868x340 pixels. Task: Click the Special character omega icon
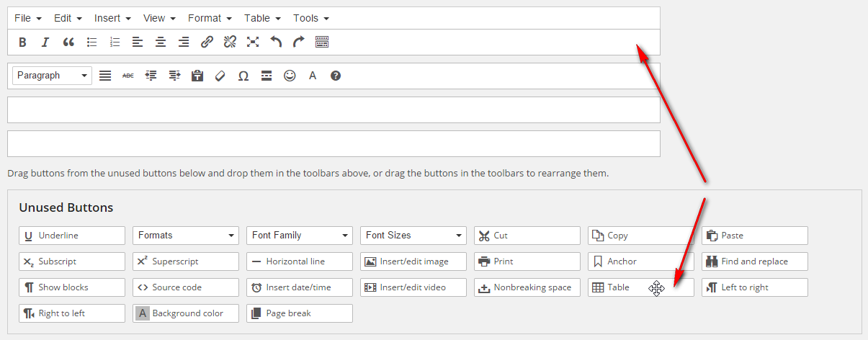click(x=243, y=76)
